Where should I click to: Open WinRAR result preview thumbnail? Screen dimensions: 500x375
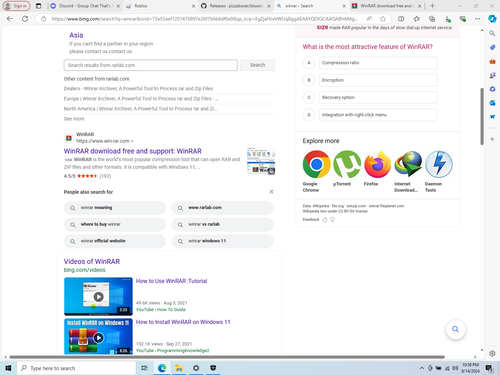pos(261,161)
